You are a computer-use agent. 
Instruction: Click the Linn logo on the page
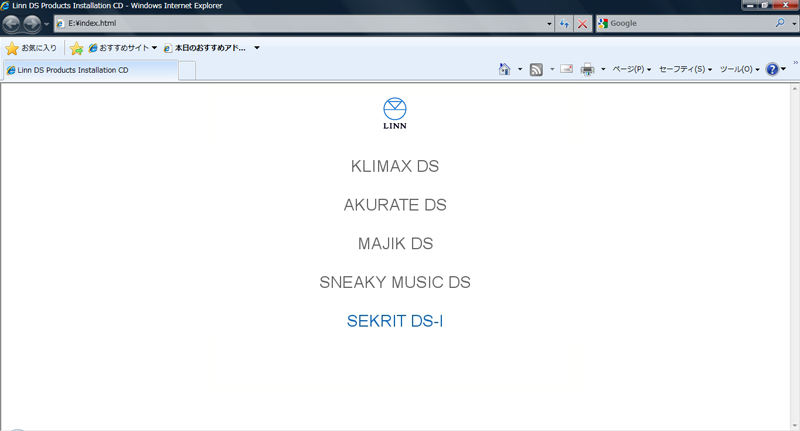point(395,113)
